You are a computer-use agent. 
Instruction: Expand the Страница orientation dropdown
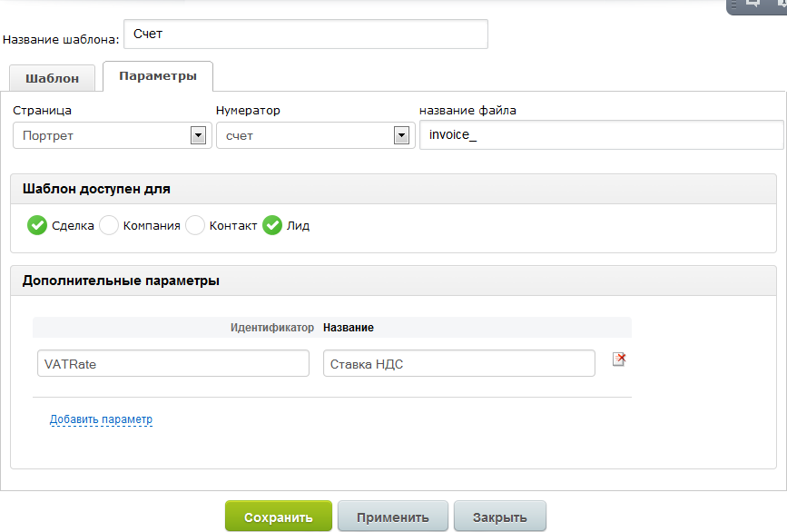click(198, 136)
